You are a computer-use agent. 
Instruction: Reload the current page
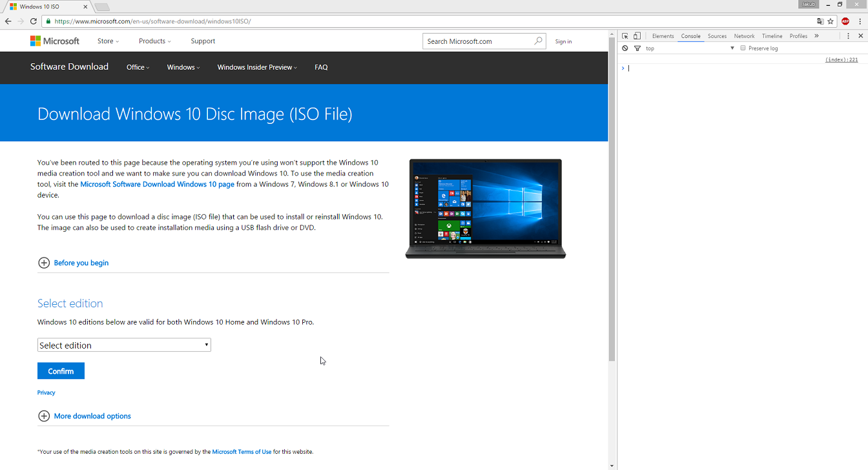[34, 21]
